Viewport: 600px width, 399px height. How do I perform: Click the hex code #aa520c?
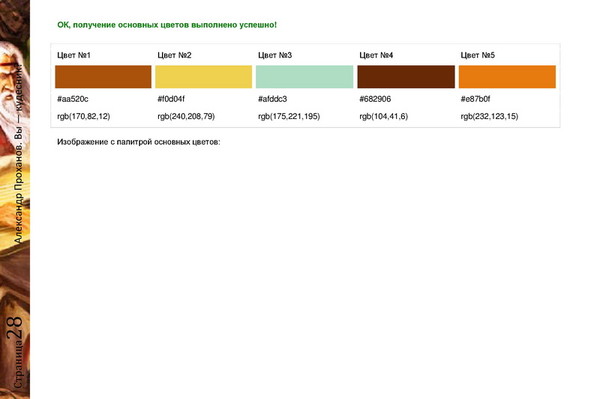(x=73, y=99)
